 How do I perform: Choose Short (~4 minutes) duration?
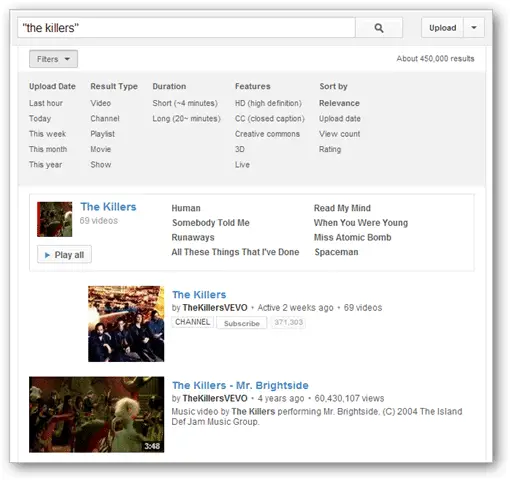click(185, 103)
